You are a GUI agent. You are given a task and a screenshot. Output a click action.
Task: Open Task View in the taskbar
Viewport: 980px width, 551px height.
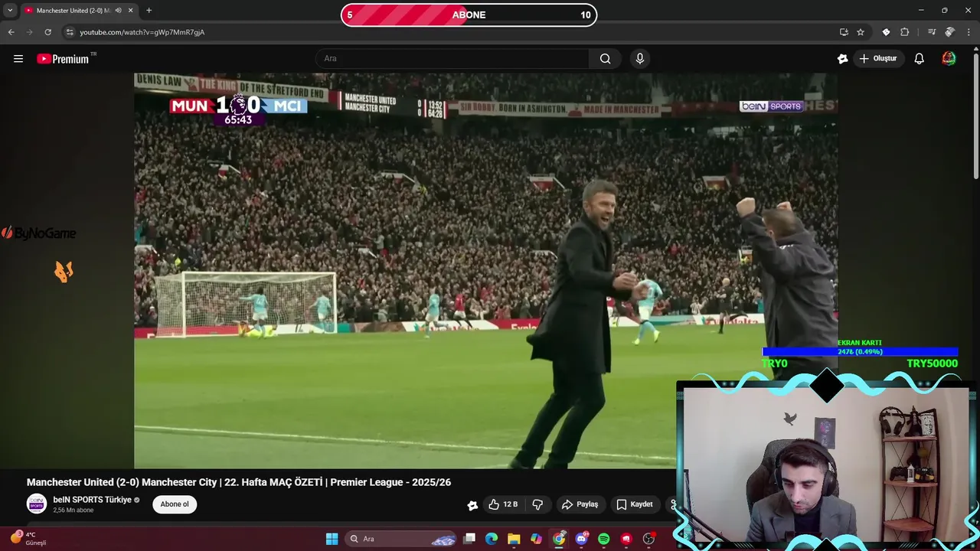pos(469,539)
